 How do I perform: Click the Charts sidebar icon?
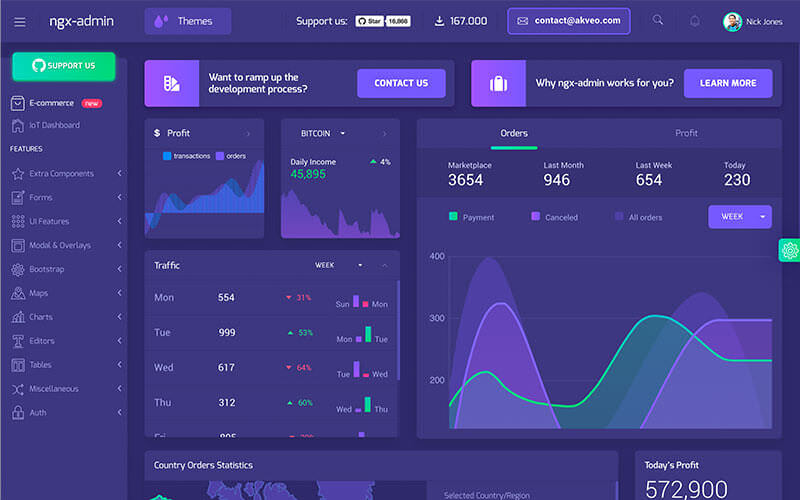point(18,317)
